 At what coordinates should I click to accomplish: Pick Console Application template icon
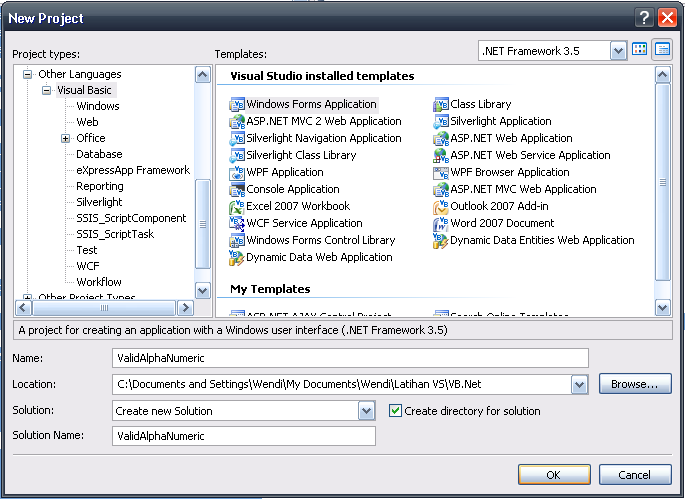pyautogui.click(x=237, y=190)
